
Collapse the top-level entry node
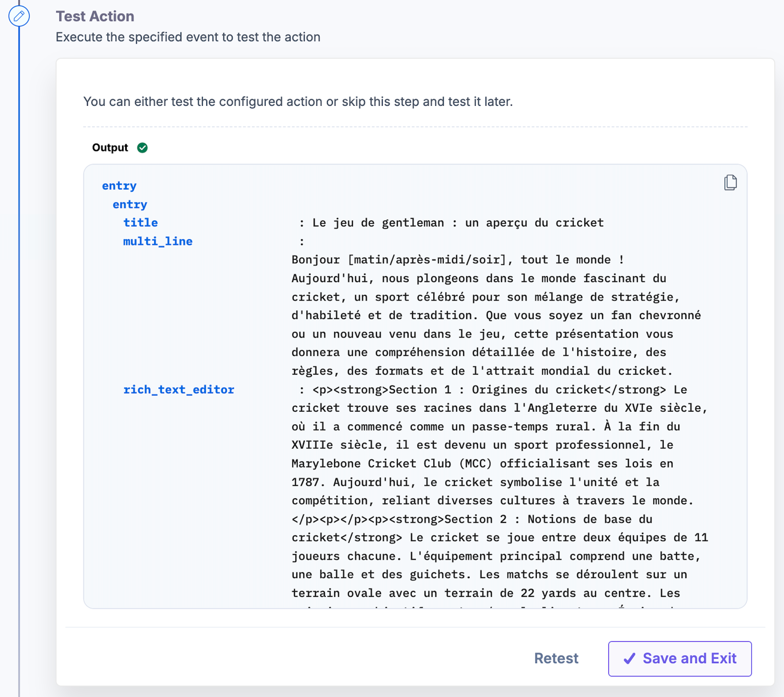point(119,186)
